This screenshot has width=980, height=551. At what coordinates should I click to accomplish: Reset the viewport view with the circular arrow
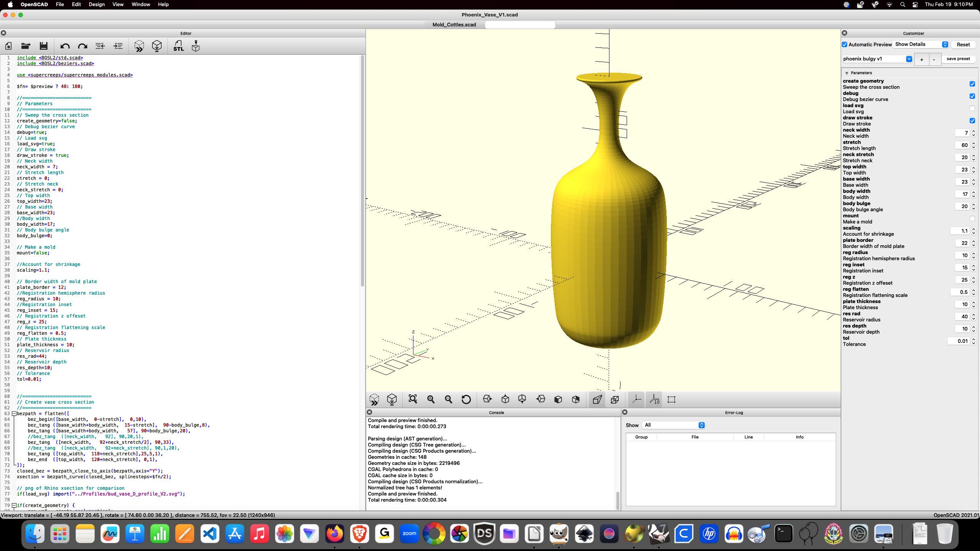pos(466,399)
